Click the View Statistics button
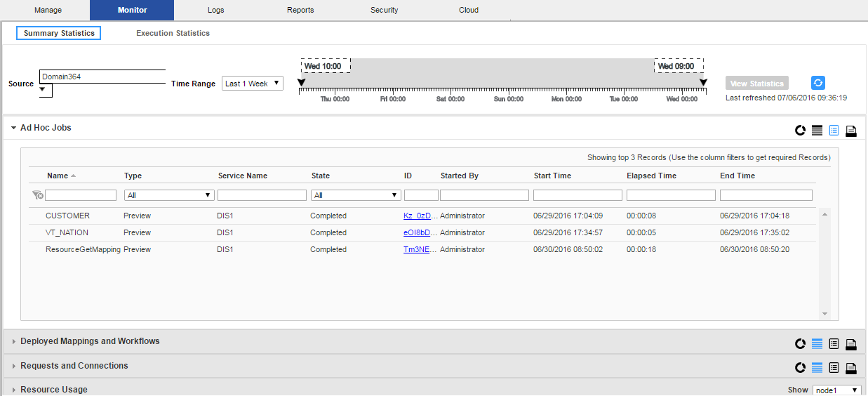868x396 pixels. click(756, 84)
